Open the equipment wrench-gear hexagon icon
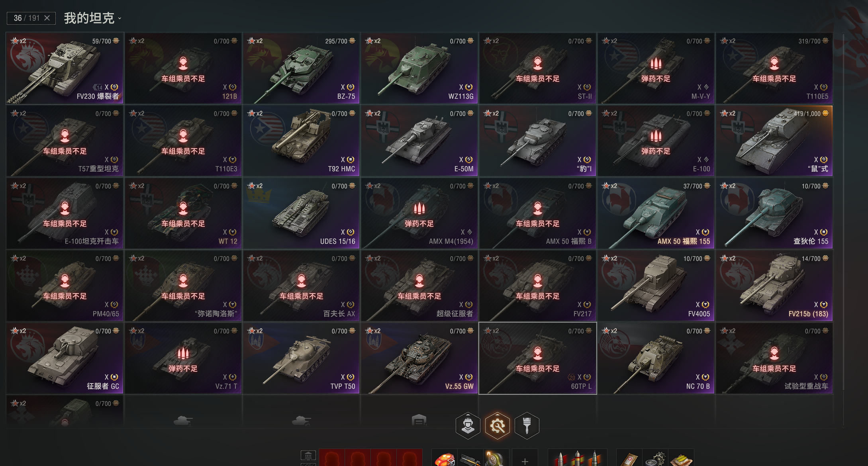This screenshot has height=466, width=868. pos(498,426)
